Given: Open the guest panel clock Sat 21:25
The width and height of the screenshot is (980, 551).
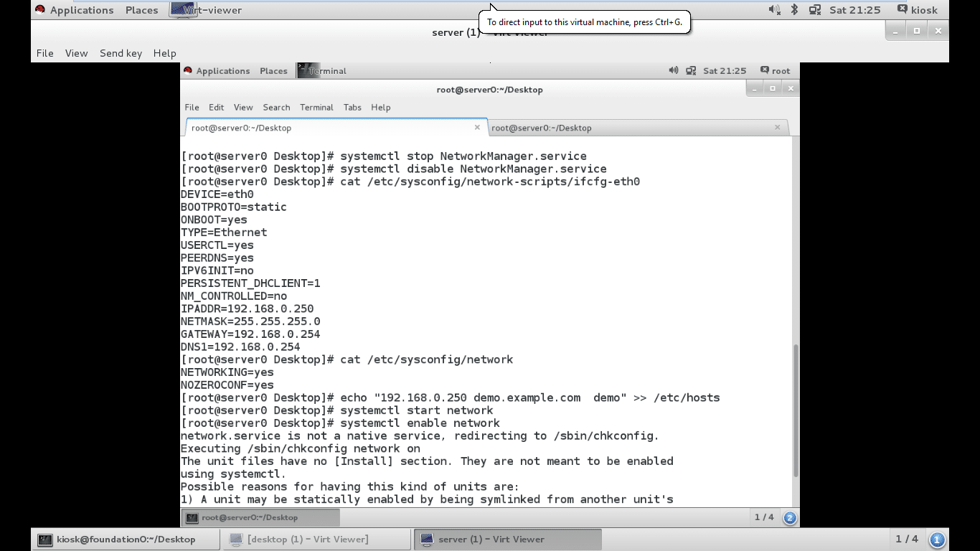Looking at the screenshot, I should pyautogui.click(x=725, y=70).
